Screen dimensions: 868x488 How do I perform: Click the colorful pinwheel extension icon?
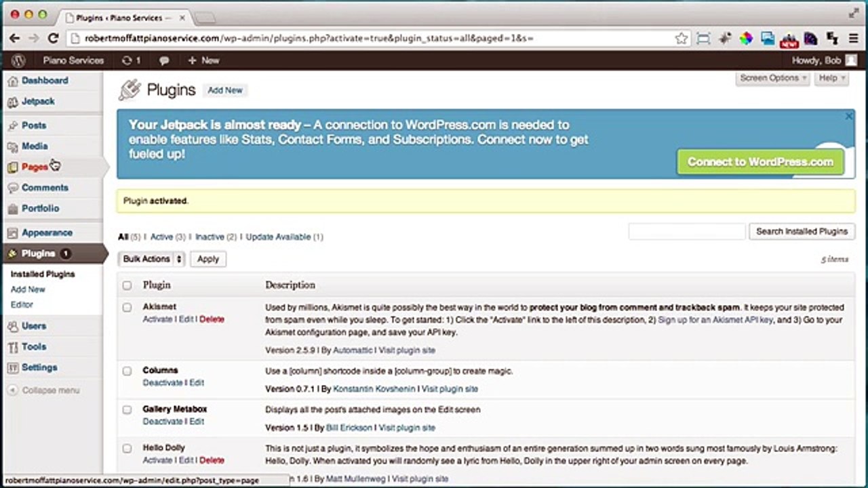point(746,39)
